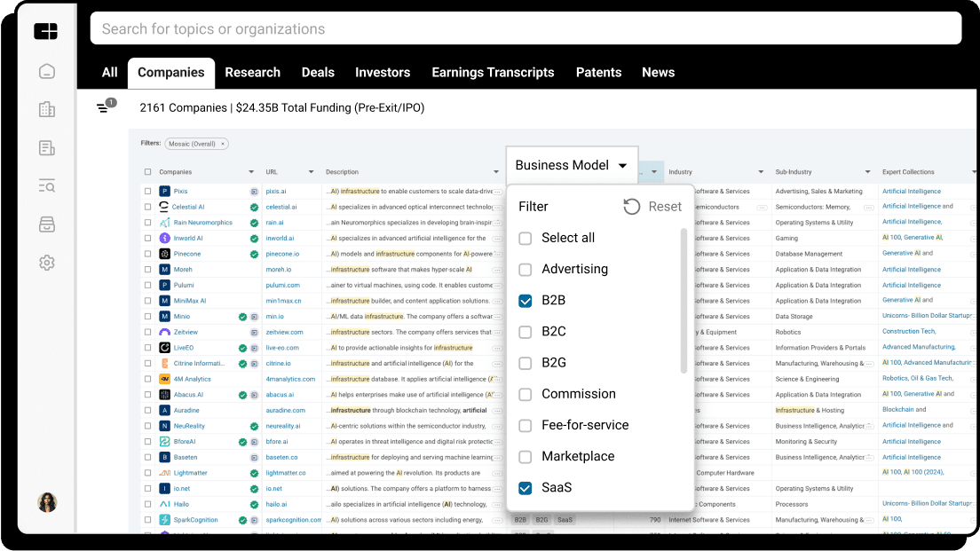Open the Business Model dropdown
Image resolution: width=980 pixels, height=551 pixels.
pyautogui.click(x=571, y=165)
